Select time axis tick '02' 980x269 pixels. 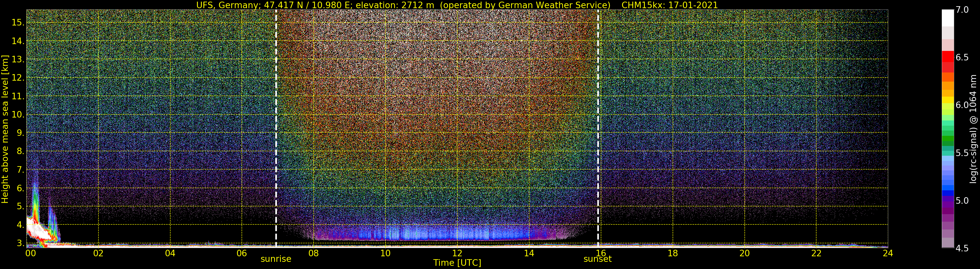(98, 253)
